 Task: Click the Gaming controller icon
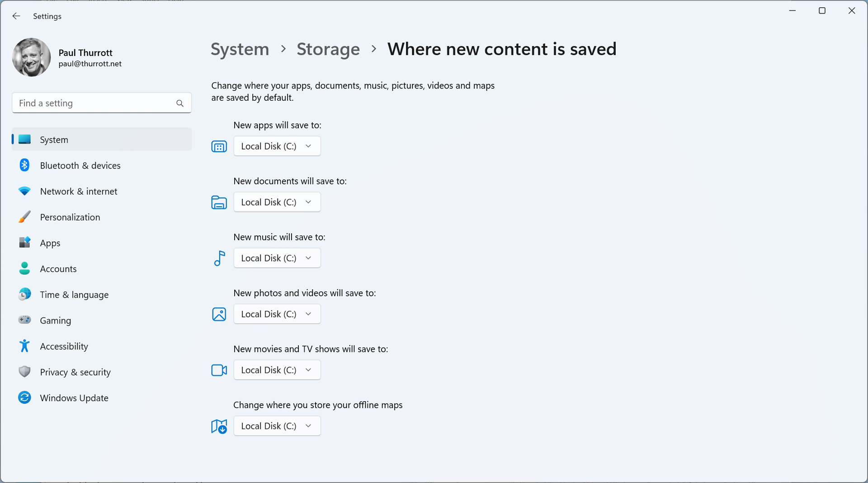click(24, 320)
